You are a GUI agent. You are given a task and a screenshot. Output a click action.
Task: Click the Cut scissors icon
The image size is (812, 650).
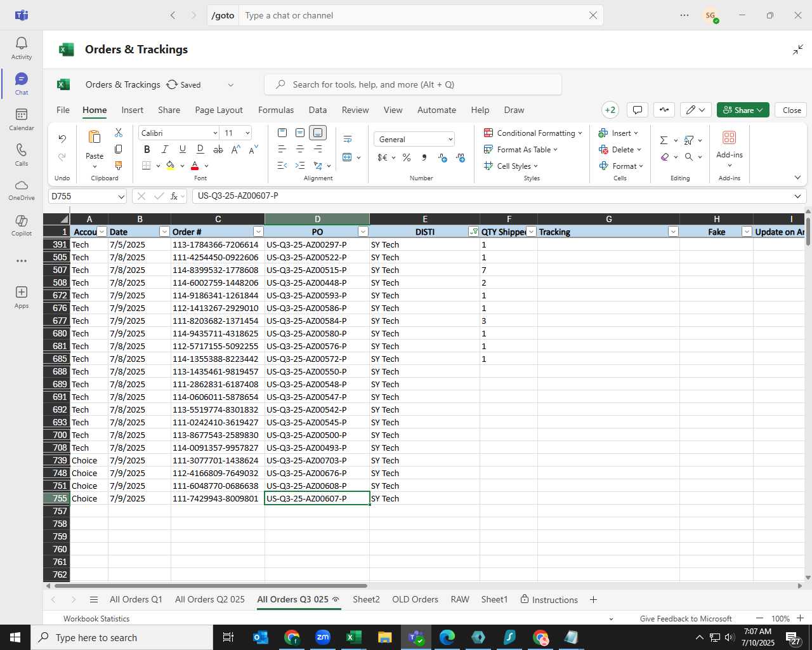coord(119,133)
